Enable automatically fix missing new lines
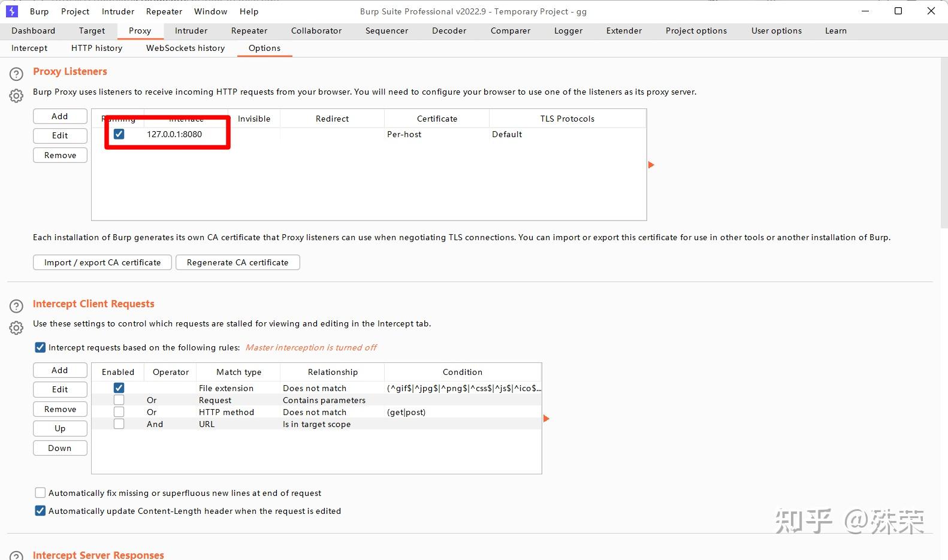 tap(40, 493)
